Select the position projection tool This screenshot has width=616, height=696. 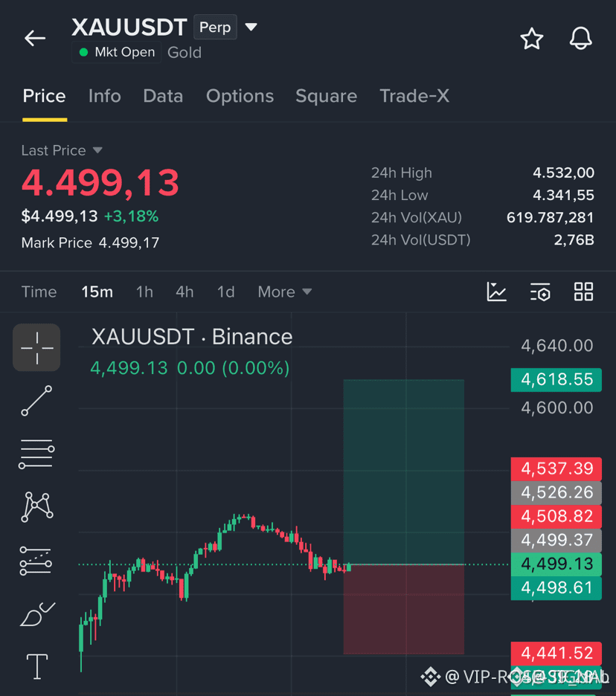click(36, 561)
